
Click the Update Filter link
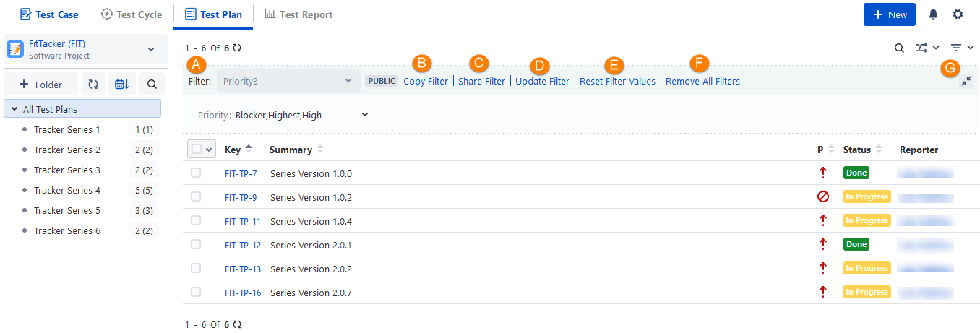[x=542, y=82]
